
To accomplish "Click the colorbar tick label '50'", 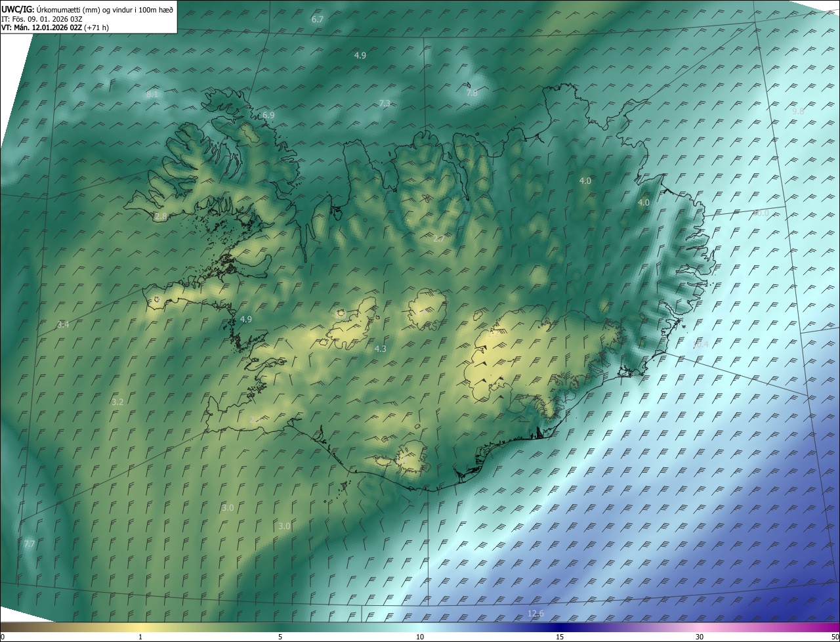I will (835, 637).
